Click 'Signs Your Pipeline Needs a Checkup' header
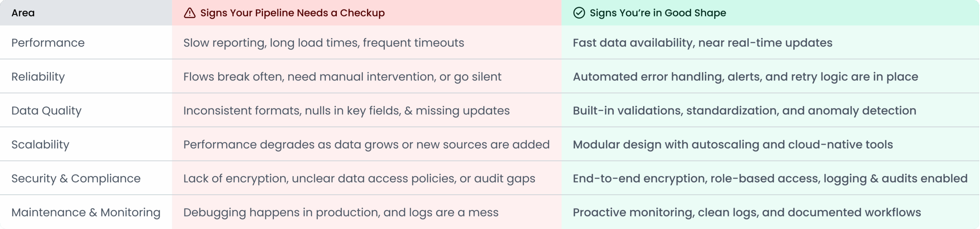Image resolution: width=980 pixels, height=229 pixels. click(292, 13)
